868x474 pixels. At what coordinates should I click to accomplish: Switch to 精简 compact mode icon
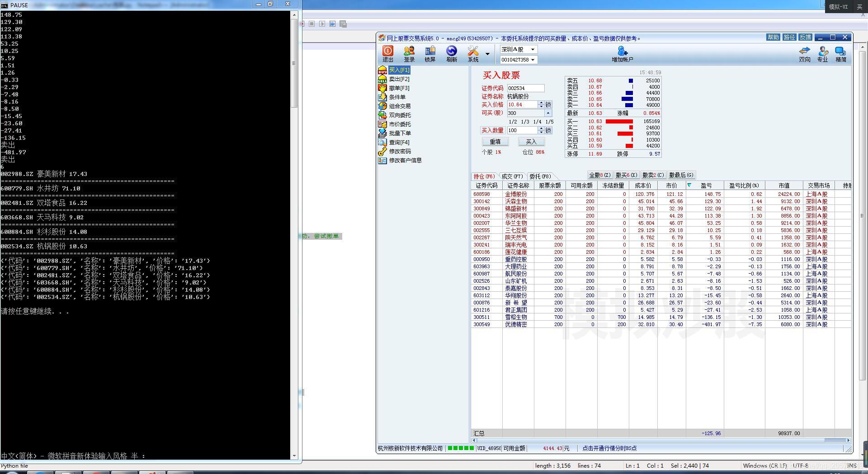coord(841,53)
